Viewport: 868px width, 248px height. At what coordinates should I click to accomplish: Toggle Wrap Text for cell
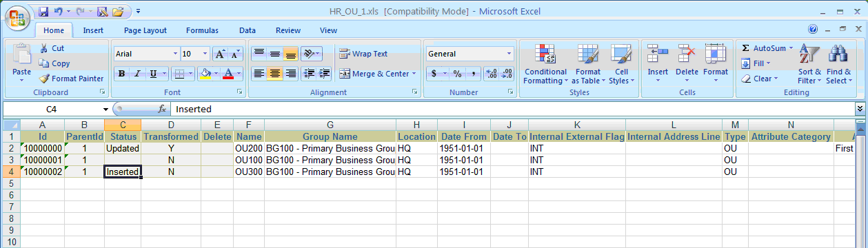pyautogui.click(x=364, y=54)
